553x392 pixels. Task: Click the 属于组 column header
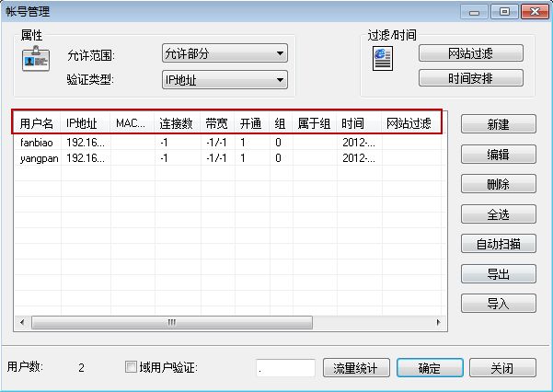tap(315, 123)
